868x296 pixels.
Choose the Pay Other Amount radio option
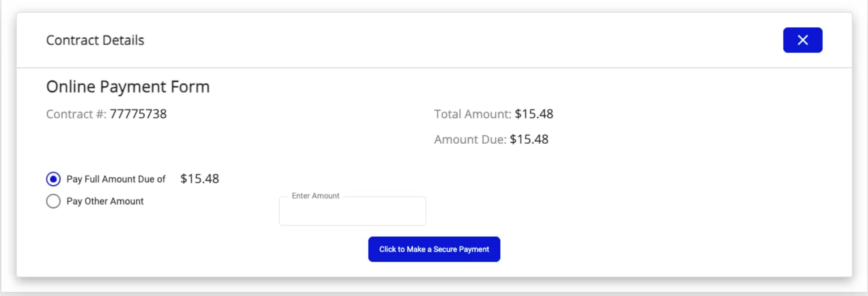53,201
